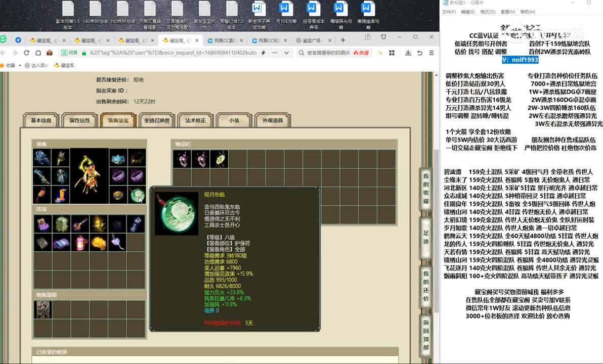Click the golden scepter weapon icon
This screenshot has width=603, height=364.
(60, 158)
